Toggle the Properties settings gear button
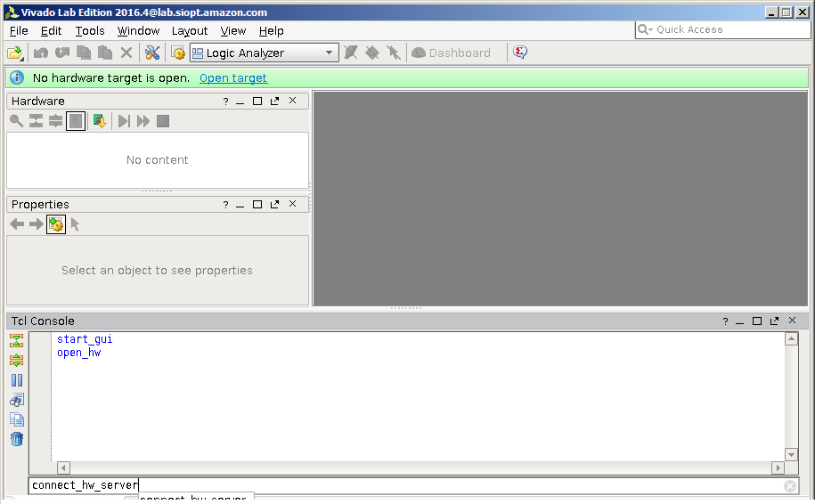 click(56, 224)
